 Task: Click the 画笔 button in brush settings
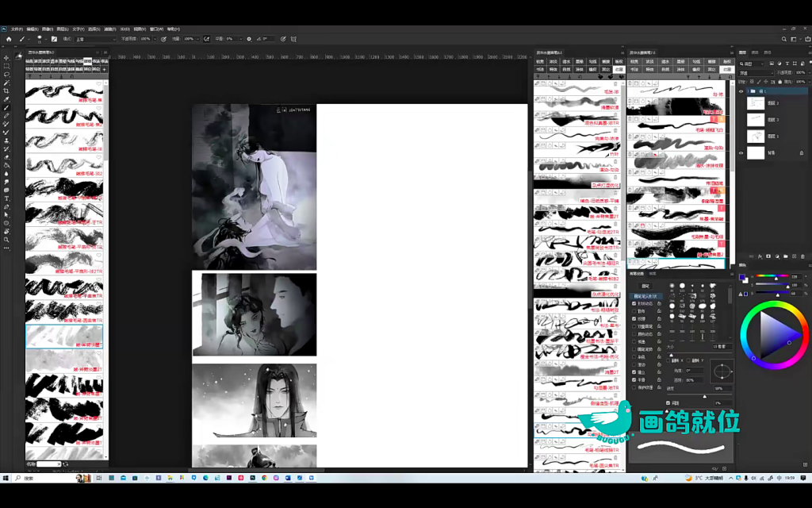(x=645, y=286)
